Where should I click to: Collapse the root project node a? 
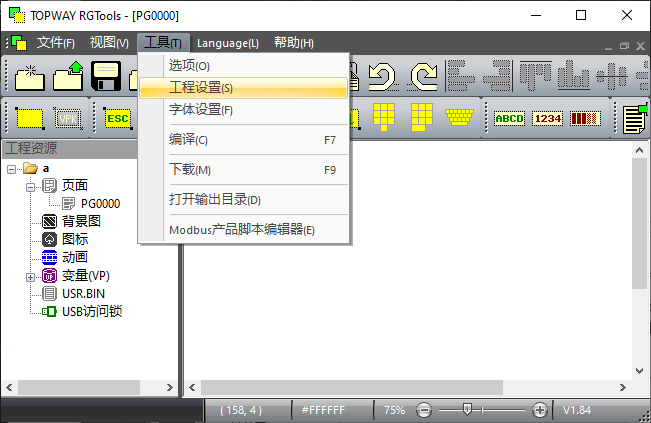point(12,169)
